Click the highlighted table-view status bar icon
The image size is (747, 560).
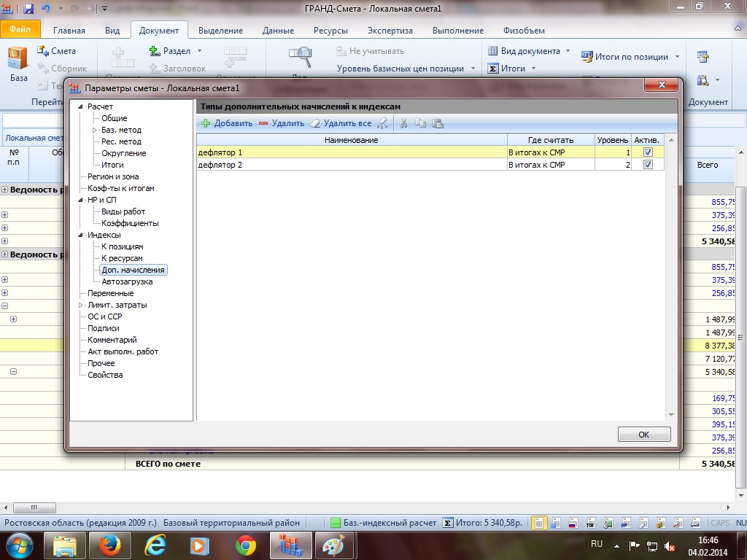point(538,523)
